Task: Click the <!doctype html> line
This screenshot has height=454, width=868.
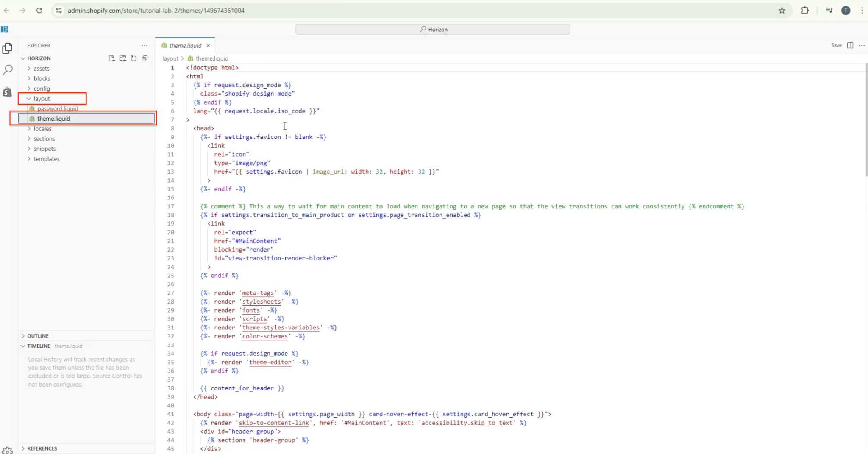Action: coord(212,68)
